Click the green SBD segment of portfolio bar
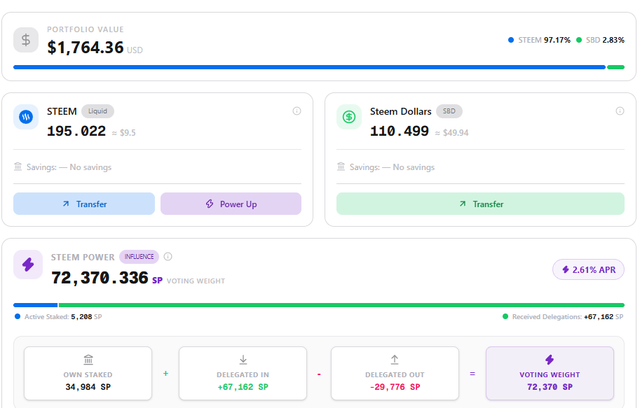Image resolution: width=640 pixels, height=408 pixels. (616, 67)
